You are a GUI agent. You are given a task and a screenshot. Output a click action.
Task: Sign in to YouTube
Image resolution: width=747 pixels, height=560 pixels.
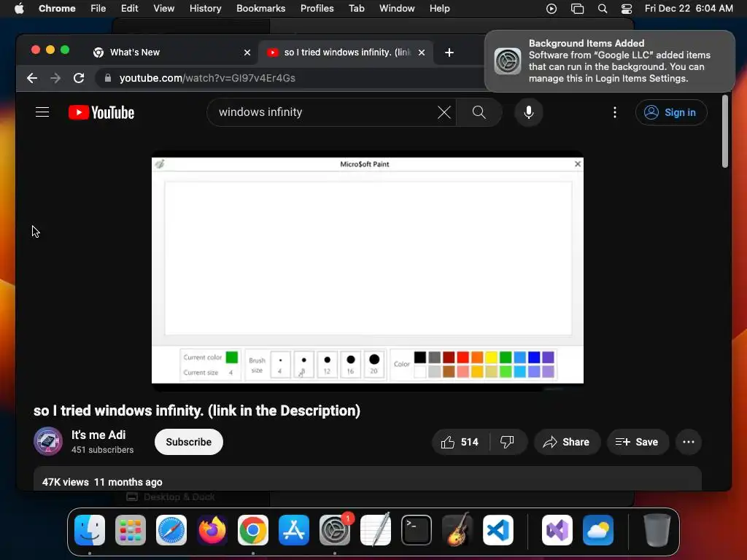671,112
